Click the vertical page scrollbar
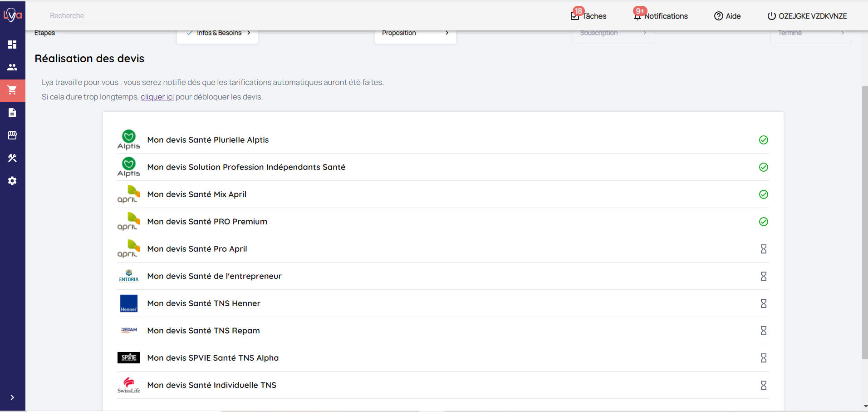Image resolution: width=868 pixels, height=412 pixels. [864, 223]
